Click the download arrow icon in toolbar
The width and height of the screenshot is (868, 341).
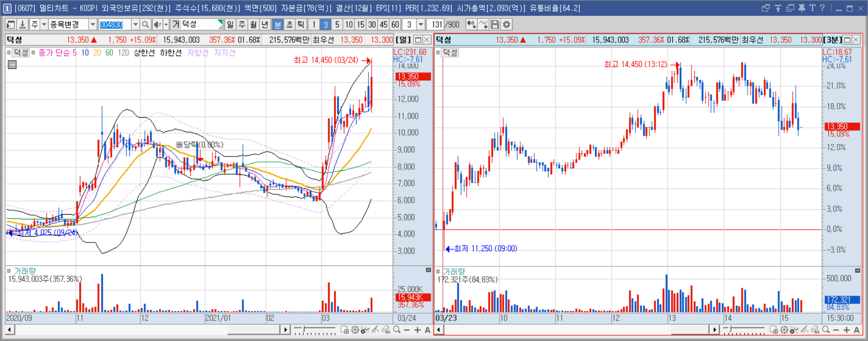click(x=22, y=24)
